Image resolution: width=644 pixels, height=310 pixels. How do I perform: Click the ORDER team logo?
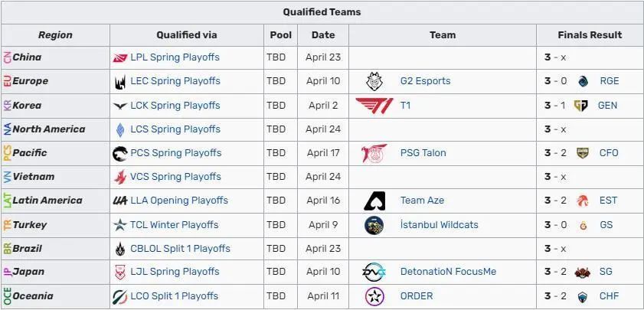coord(374,296)
